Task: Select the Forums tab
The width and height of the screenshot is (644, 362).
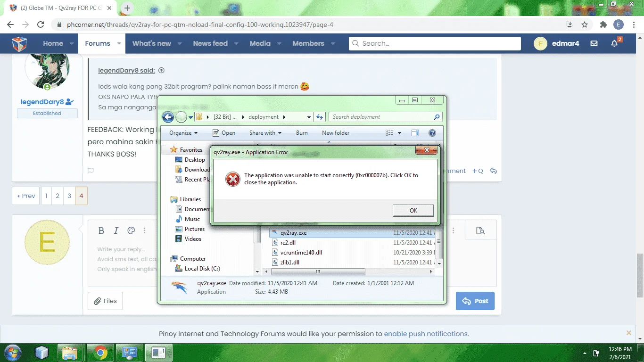Action: click(x=98, y=43)
